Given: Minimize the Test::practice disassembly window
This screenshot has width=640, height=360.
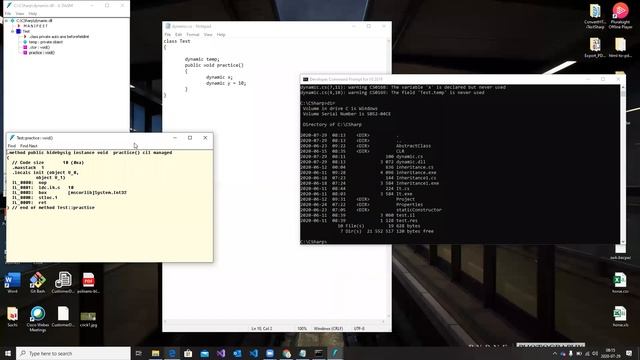Looking at the screenshot, I should [175, 138].
